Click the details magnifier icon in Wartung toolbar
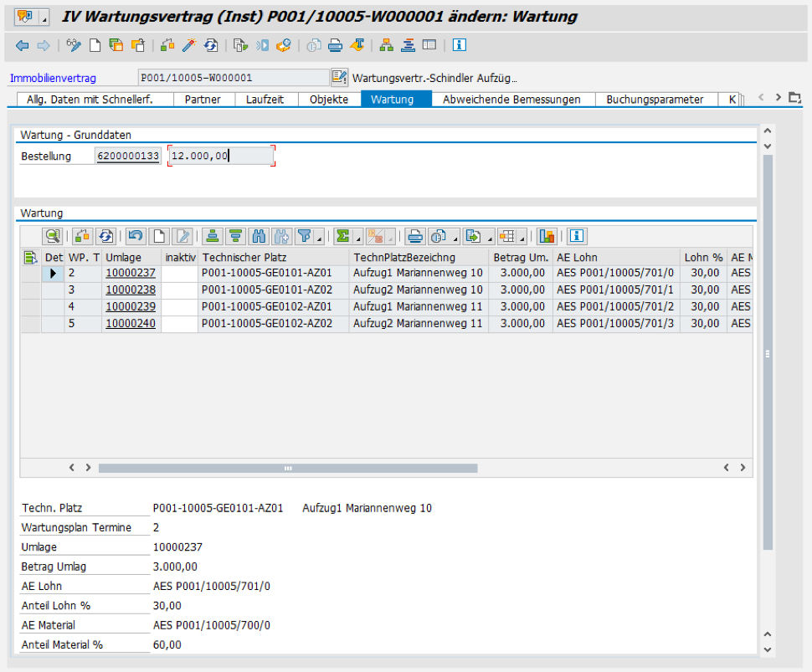The width and height of the screenshot is (812, 672). pyautogui.click(x=54, y=236)
